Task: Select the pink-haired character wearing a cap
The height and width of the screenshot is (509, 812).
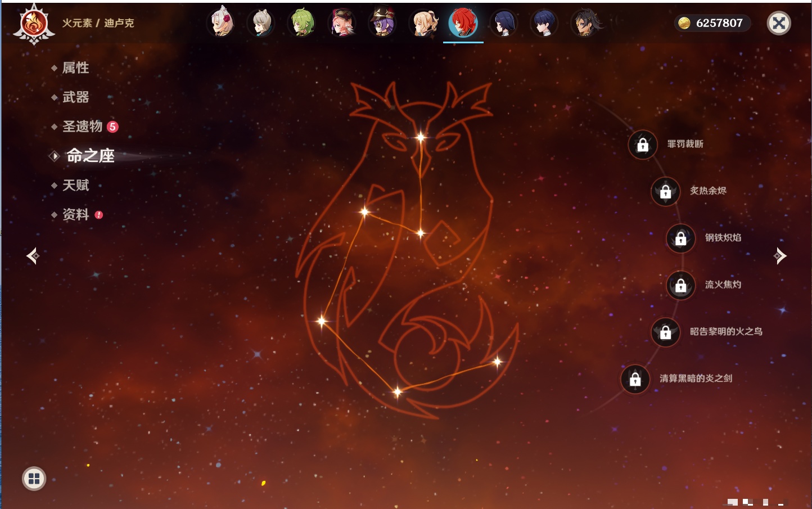Action: [342, 23]
